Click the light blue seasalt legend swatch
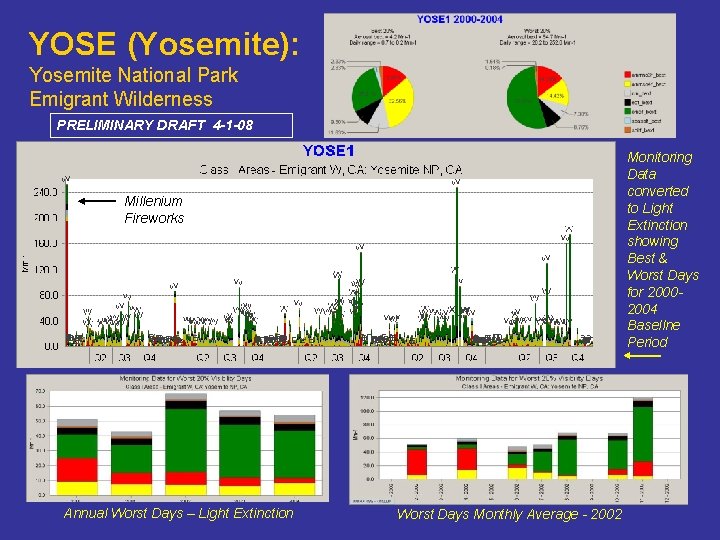This screenshot has height=540, width=720. 627,121
